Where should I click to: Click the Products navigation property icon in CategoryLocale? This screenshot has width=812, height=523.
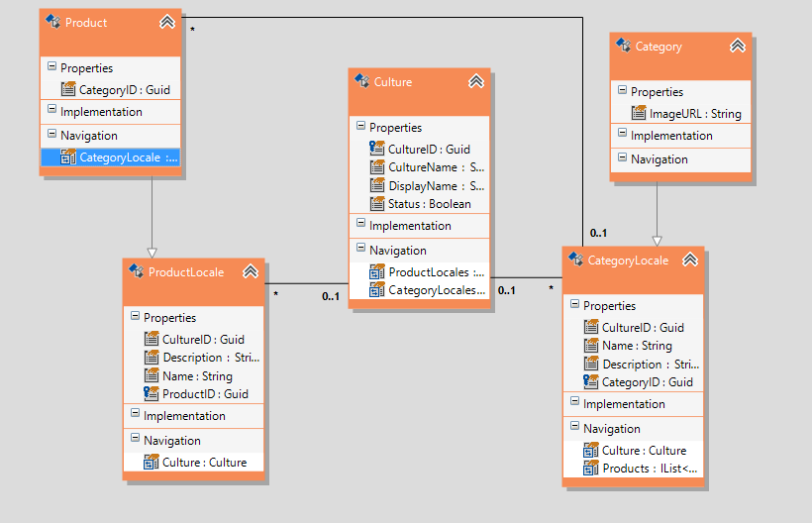(591, 469)
